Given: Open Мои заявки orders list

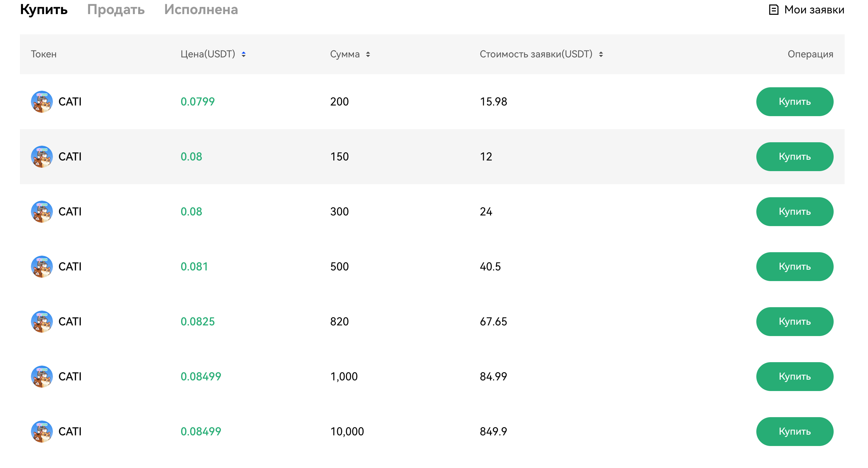Looking at the screenshot, I should 806,10.
